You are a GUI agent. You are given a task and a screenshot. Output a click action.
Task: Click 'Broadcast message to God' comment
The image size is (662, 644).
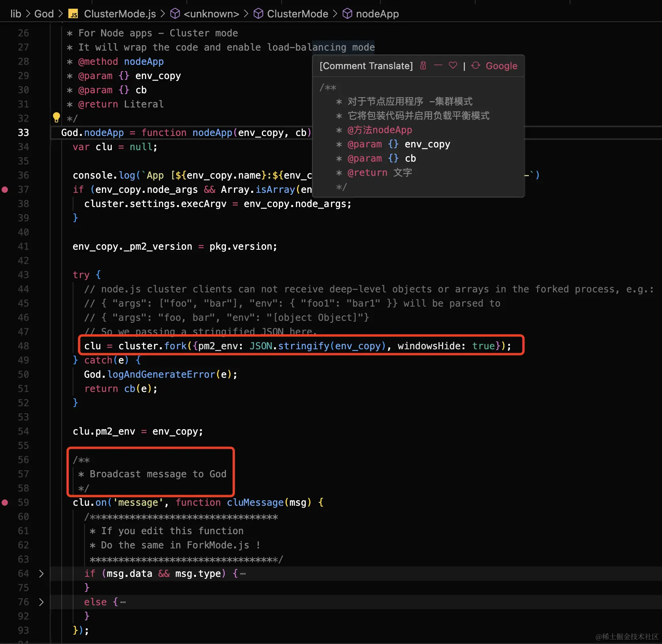click(x=158, y=474)
